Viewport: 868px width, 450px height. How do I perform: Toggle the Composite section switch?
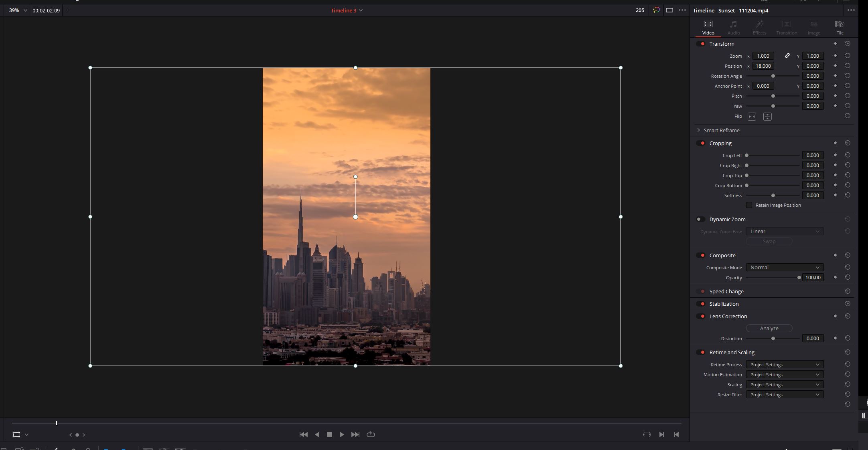coord(701,255)
